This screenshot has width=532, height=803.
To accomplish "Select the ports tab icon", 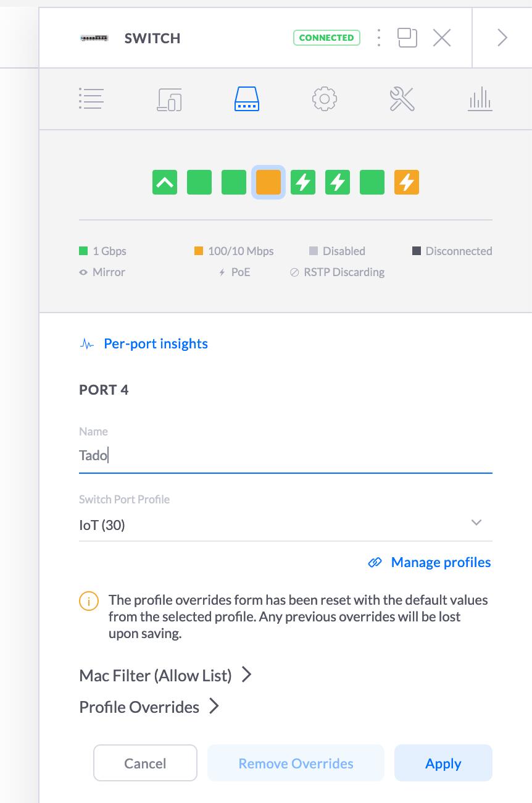I will (x=247, y=99).
